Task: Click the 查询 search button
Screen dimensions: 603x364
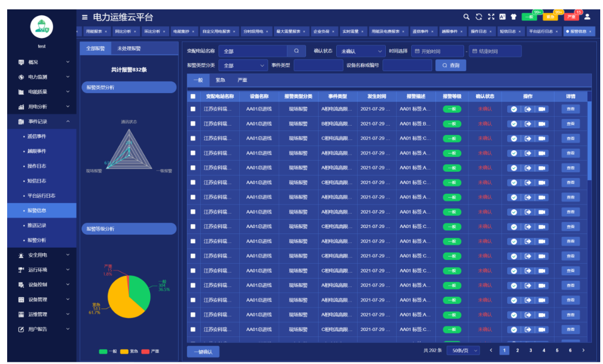Action: (450, 66)
